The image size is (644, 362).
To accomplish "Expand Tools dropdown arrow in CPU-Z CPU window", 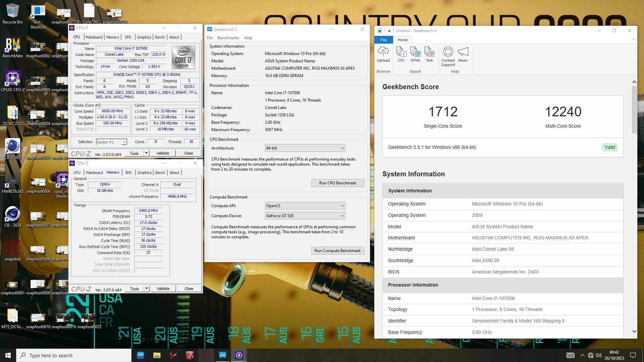I will [146, 153].
